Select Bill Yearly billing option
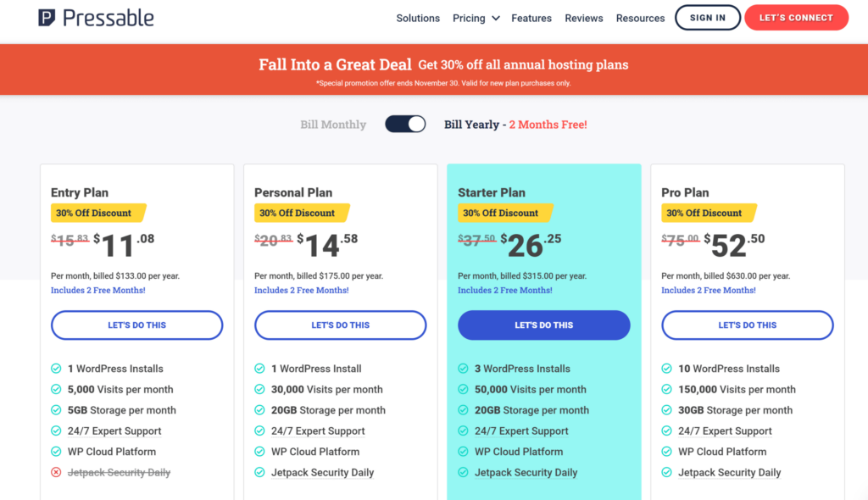This screenshot has height=500, width=868. coord(471,125)
